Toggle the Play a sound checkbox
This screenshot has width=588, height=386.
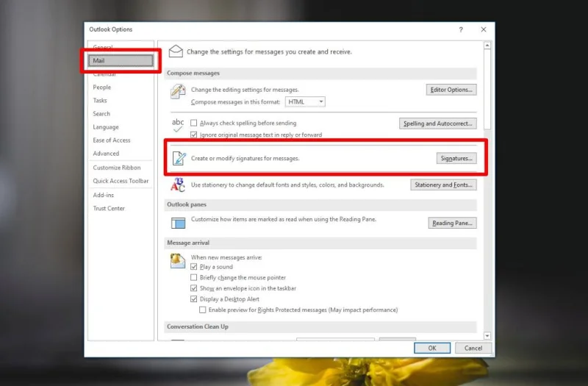coord(193,267)
